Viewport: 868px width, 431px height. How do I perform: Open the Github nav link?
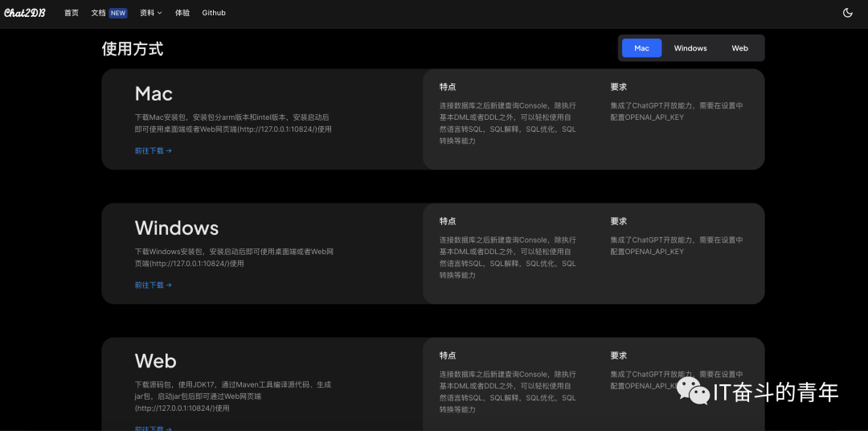click(x=214, y=13)
